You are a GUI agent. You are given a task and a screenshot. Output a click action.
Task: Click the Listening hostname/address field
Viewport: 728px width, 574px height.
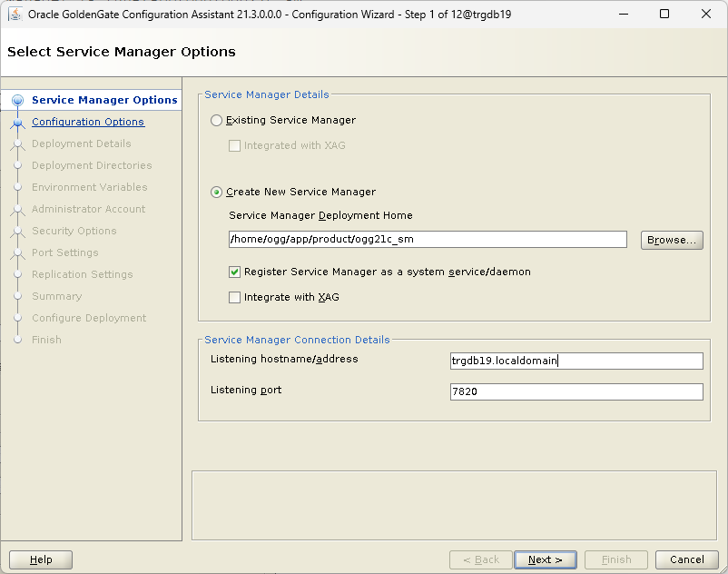pyautogui.click(x=576, y=361)
